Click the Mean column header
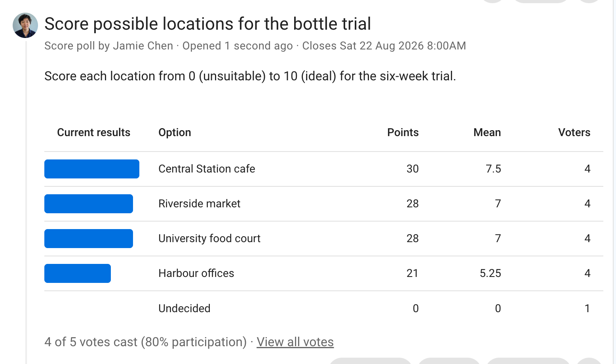 point(487,133)
